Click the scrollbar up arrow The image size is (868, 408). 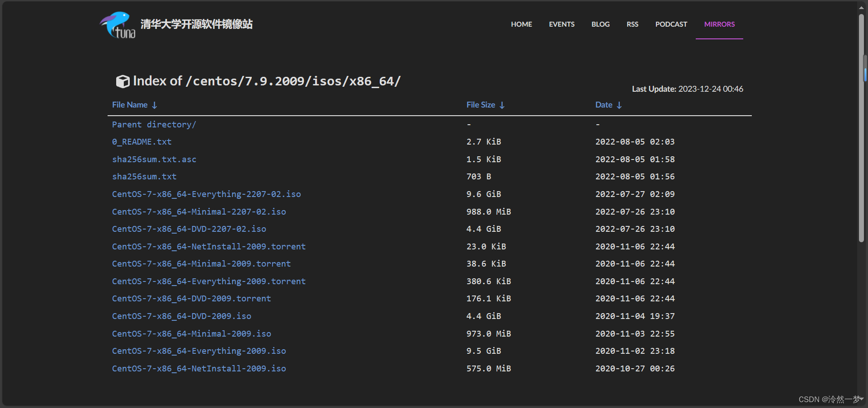click(862, 7)
